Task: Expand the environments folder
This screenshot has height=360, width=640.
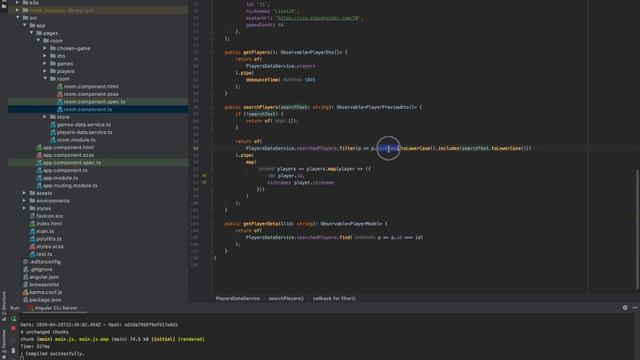Action: coord(24,201)
